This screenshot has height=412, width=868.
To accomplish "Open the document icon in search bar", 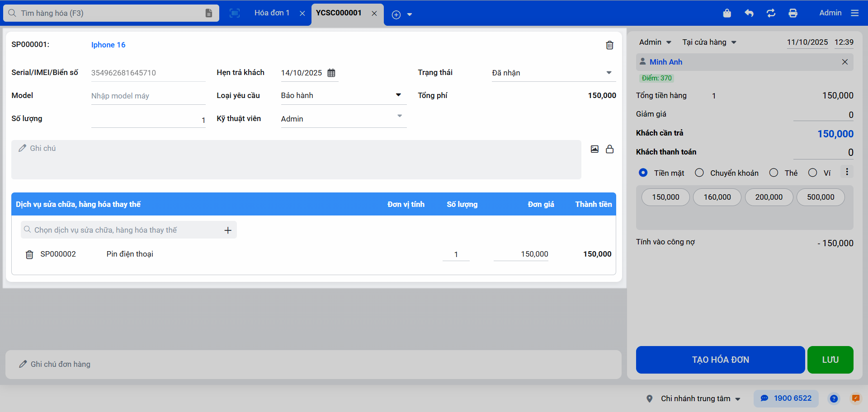I will click(208, 13).
